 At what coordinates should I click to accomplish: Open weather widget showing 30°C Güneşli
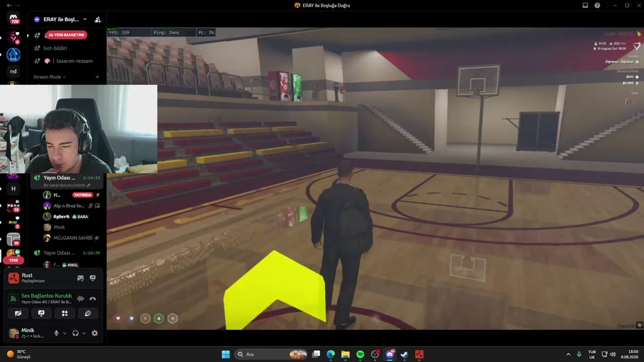(20, 354)
